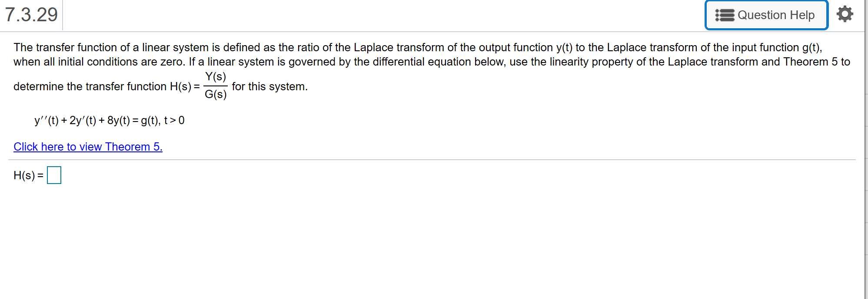Click the Theorem 5 hyperlink text
Screen dimensions: 868x299
click(87, 147)
